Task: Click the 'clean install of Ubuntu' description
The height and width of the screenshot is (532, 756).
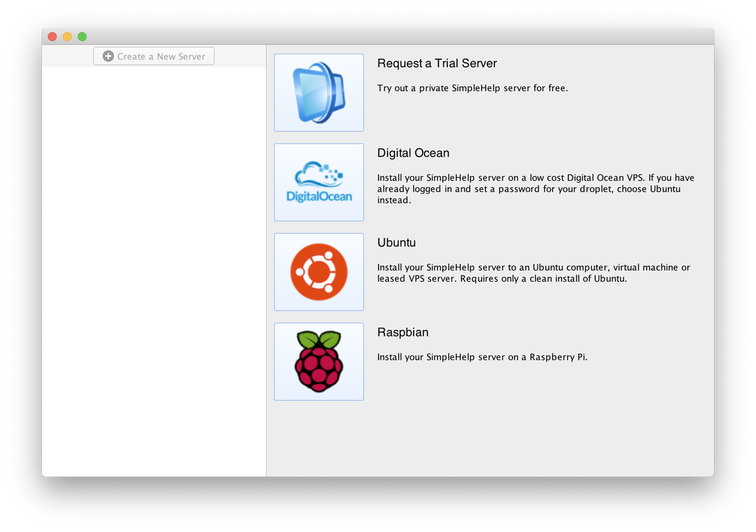Action: coord(533,273)
